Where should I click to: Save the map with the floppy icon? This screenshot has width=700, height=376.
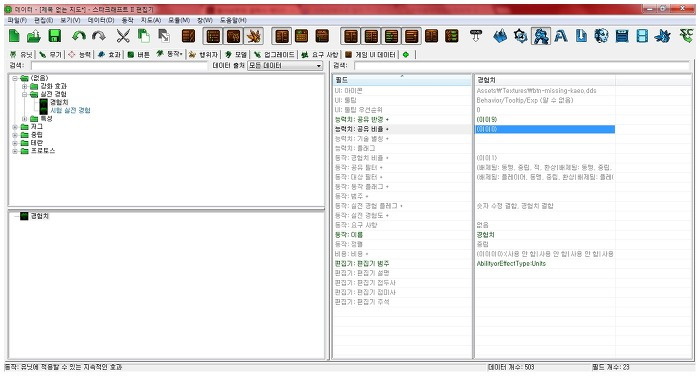tap(54, 36)
